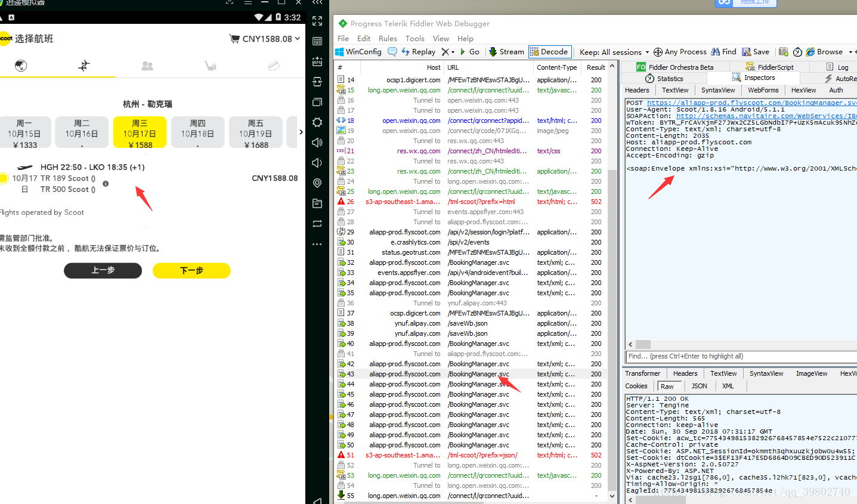Switch to the FiddlerScript tab
857x504 pixels.
tap(770, 67)
